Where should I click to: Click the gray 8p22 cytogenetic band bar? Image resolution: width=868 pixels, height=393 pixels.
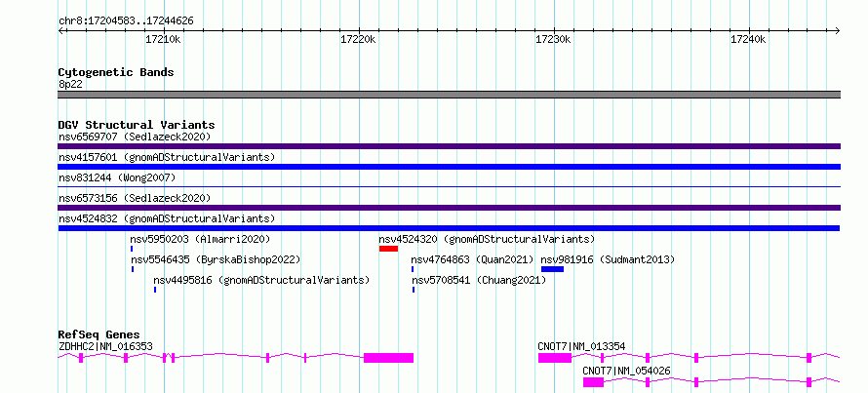(x=449, y=95)
